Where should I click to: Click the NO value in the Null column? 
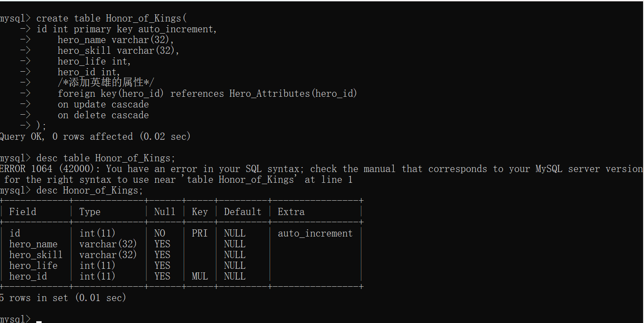[160, 233]
